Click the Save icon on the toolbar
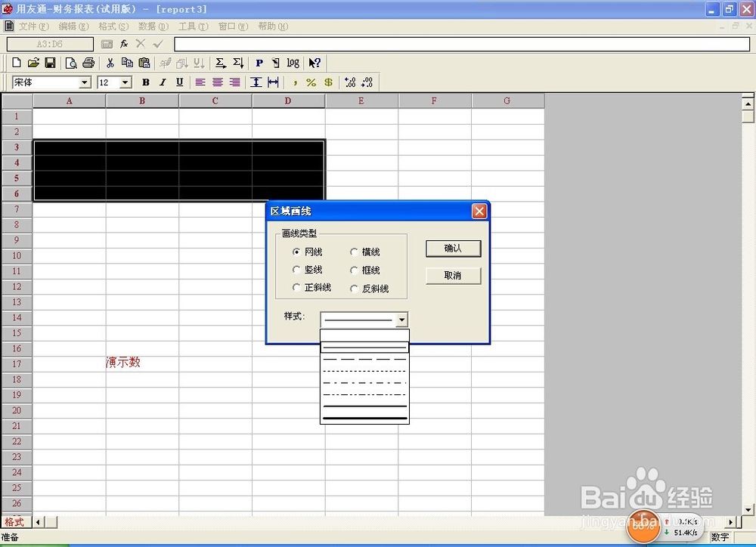 [51, 63]
